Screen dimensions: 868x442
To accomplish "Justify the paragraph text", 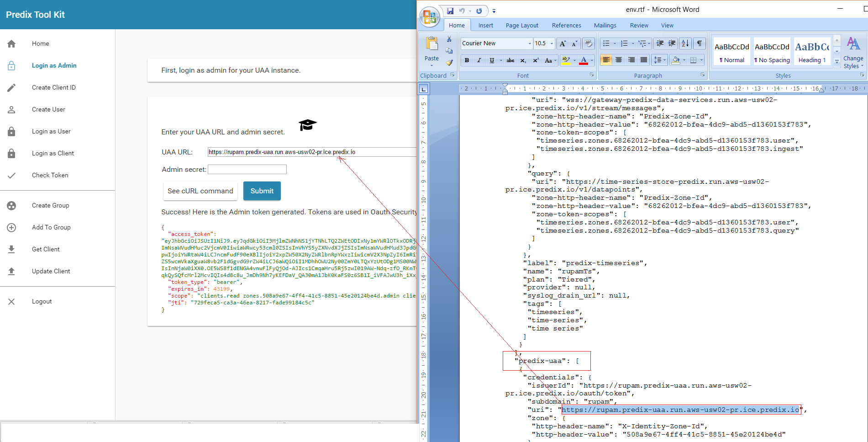I will (x=644, y=60).
